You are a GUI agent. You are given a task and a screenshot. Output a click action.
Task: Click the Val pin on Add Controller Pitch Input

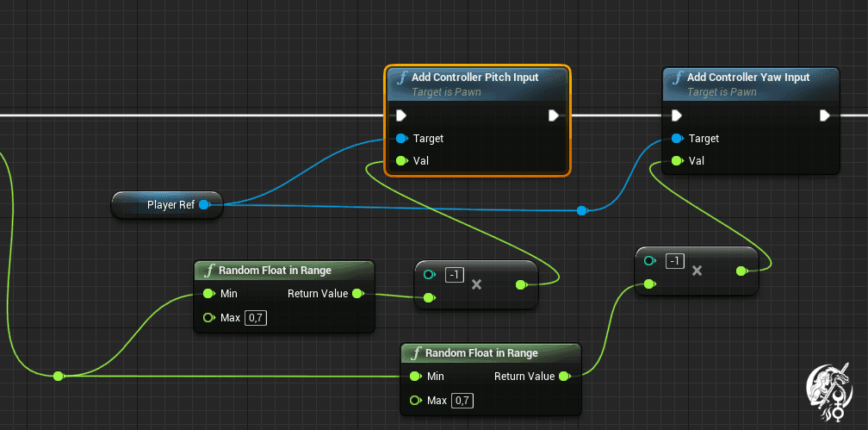[400, 161]
